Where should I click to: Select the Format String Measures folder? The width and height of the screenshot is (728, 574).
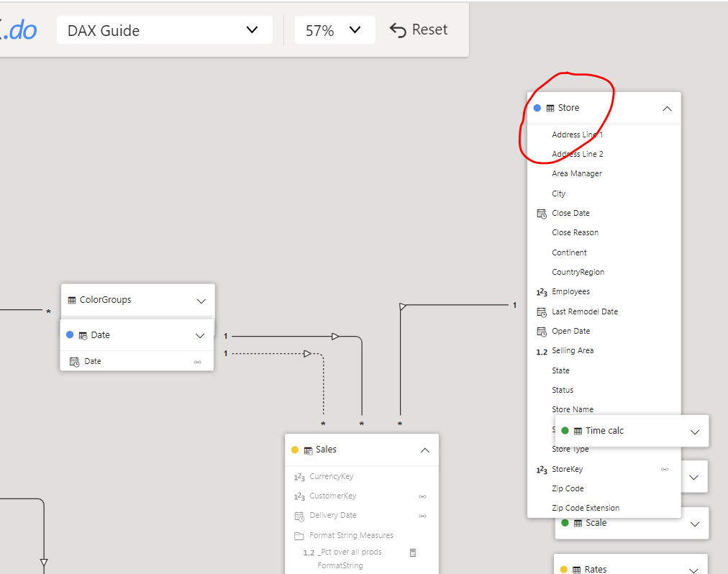coord(351,535)
